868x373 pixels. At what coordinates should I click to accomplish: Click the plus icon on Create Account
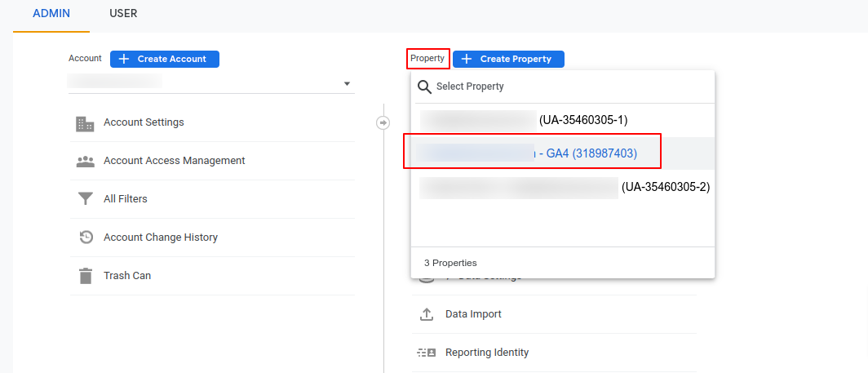click(124, 59)
